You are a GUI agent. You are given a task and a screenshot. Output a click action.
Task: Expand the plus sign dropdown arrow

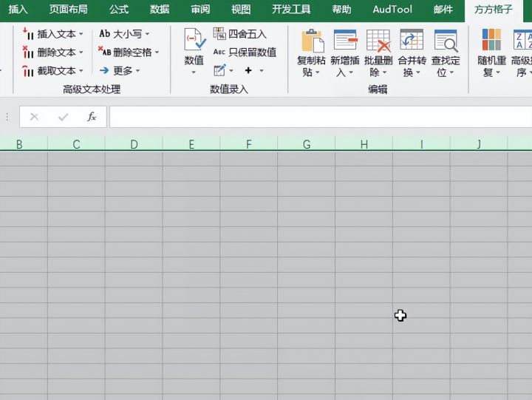pos(262,71)
